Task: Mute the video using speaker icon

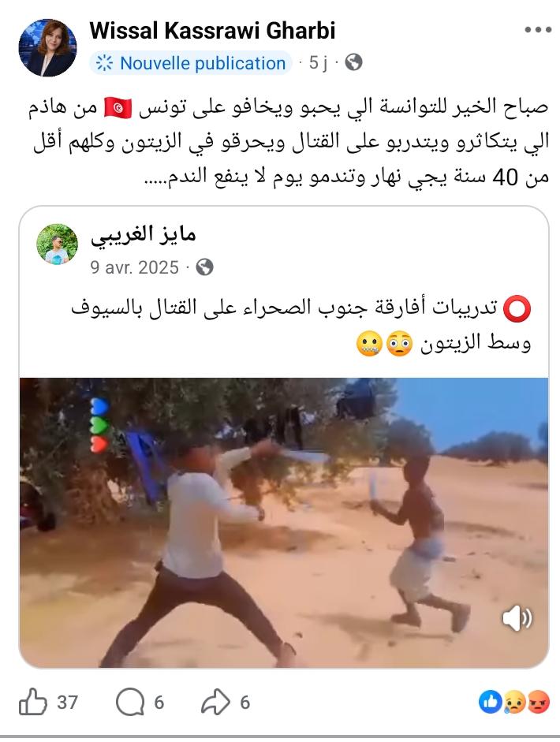Action: (x=517, y=618)
